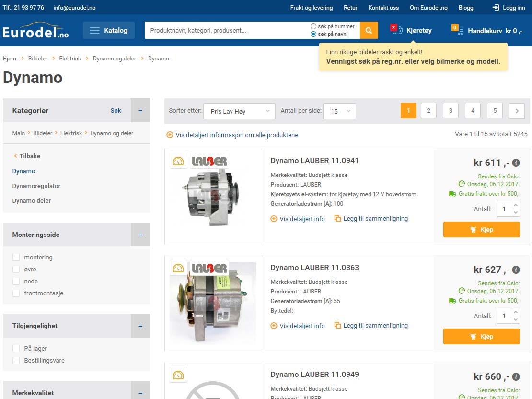Click the Tilbake back chevron
The image size is (532, 399).
15,156
